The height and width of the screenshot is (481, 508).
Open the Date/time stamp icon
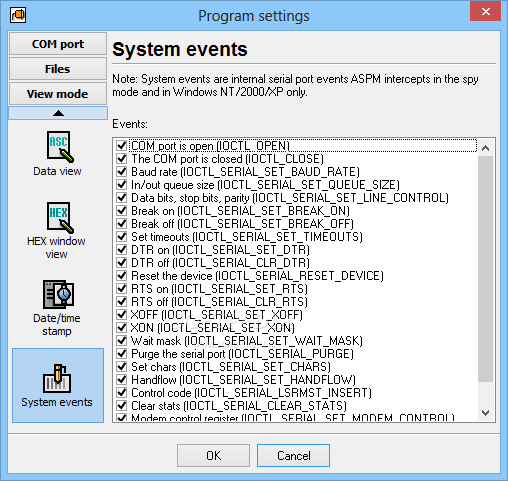(59, 294)
